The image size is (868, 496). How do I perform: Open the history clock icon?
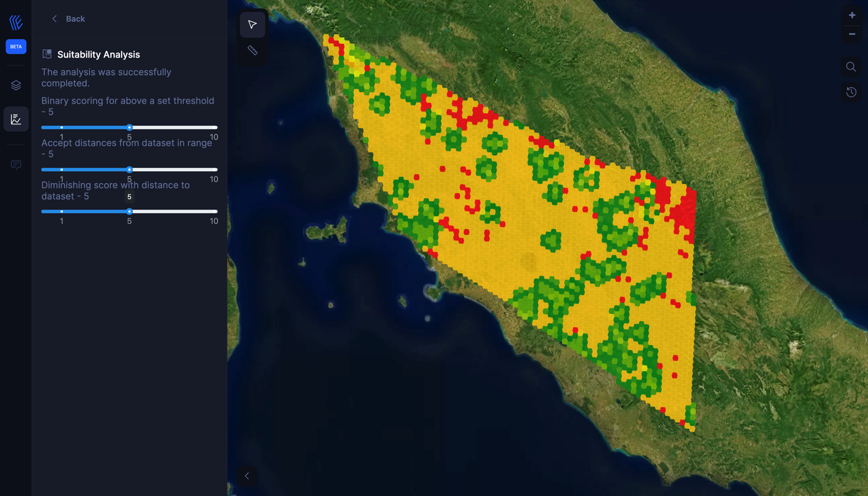[851, 92]
